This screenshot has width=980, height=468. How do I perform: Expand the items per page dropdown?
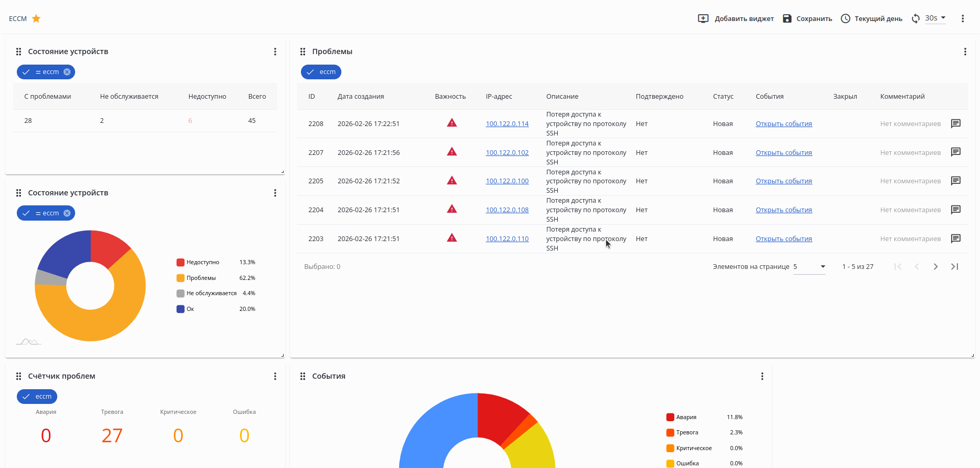click(x=809, y=267)
